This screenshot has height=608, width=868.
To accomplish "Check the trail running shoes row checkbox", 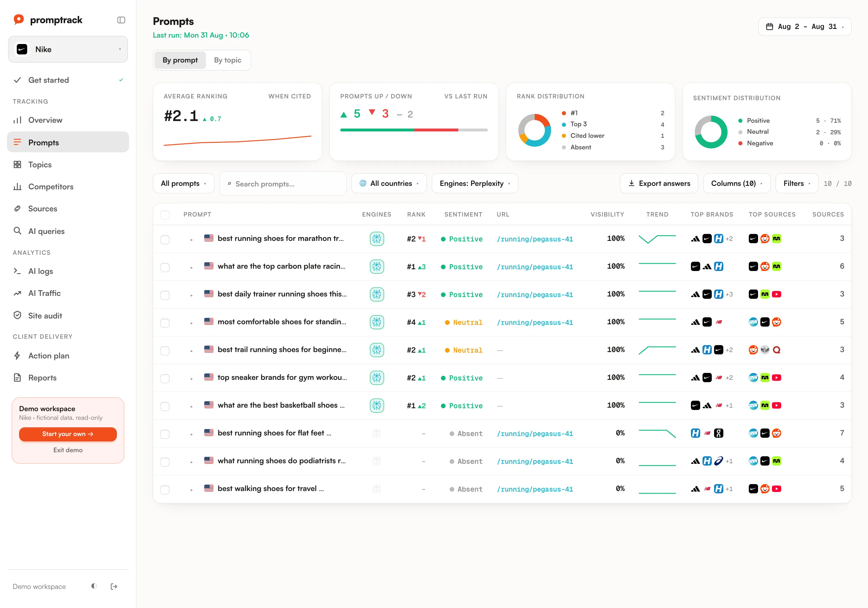I will click(x=165, y=351).
